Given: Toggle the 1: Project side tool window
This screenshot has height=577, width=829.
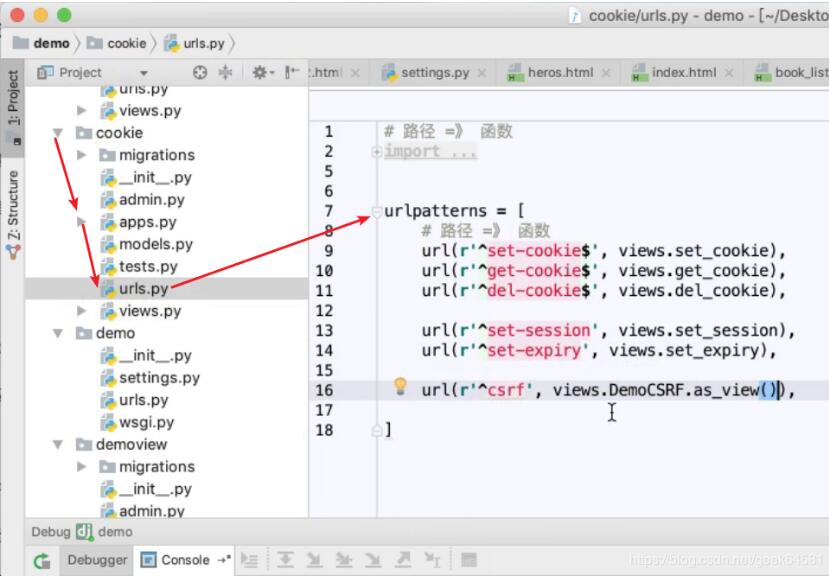Looking at the screenshot, I should [13, 104].
